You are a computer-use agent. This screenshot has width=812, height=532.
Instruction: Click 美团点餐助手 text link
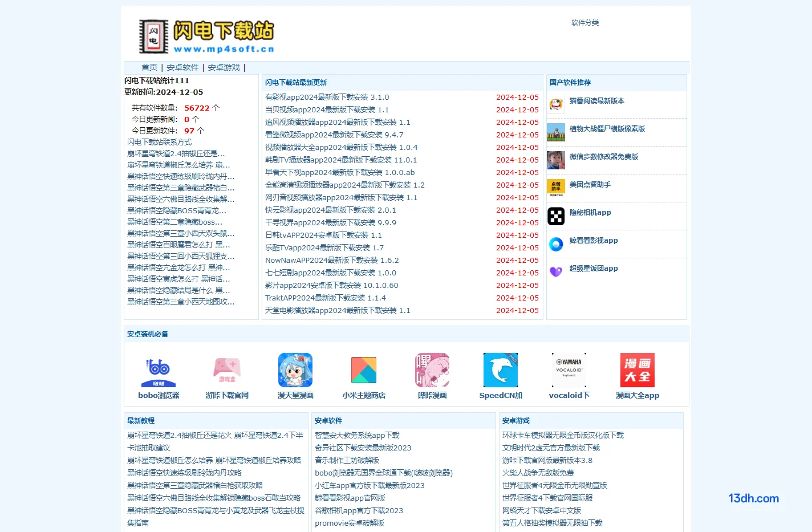click(x=590, y=185)
